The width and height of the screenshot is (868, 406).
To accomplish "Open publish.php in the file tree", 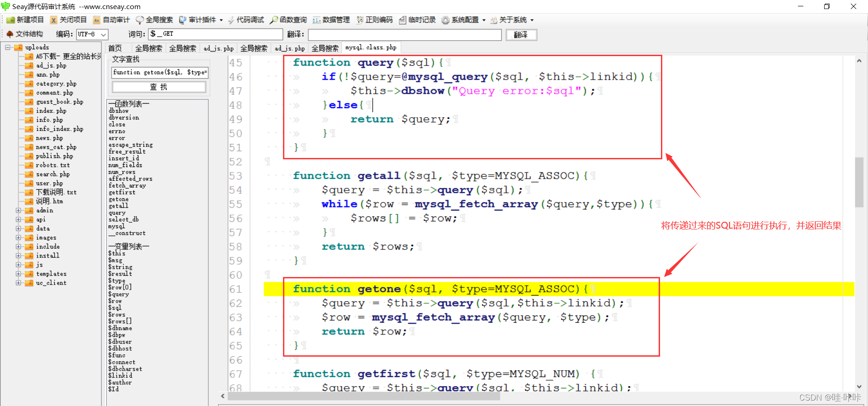I will point(54,156).
